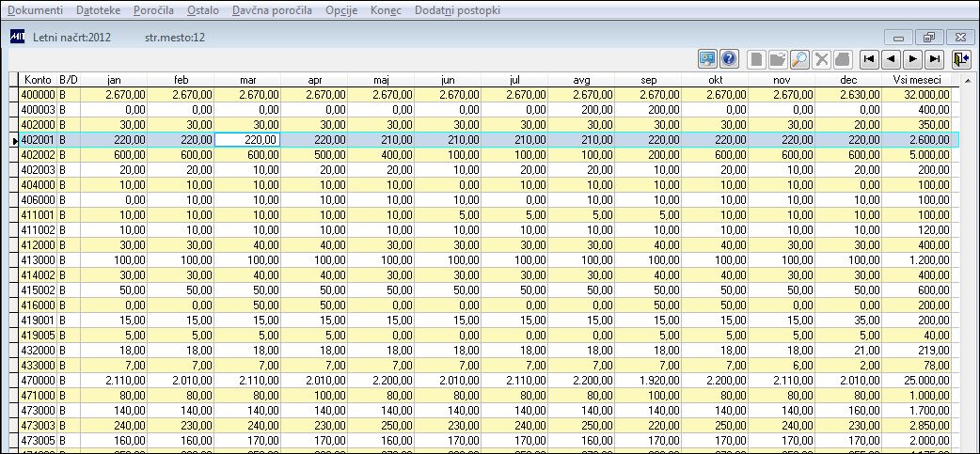Click jun value 5,00 for 411001
Image resolution: width=980 pixels, height=454 pixels.
448,215
